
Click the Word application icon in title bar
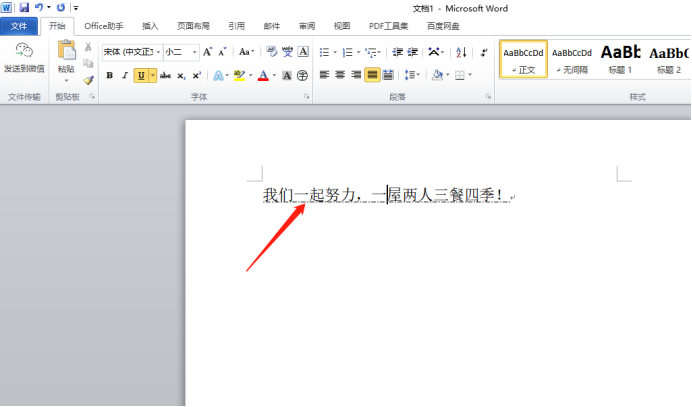pyautogui.click(x=6, y=8)
